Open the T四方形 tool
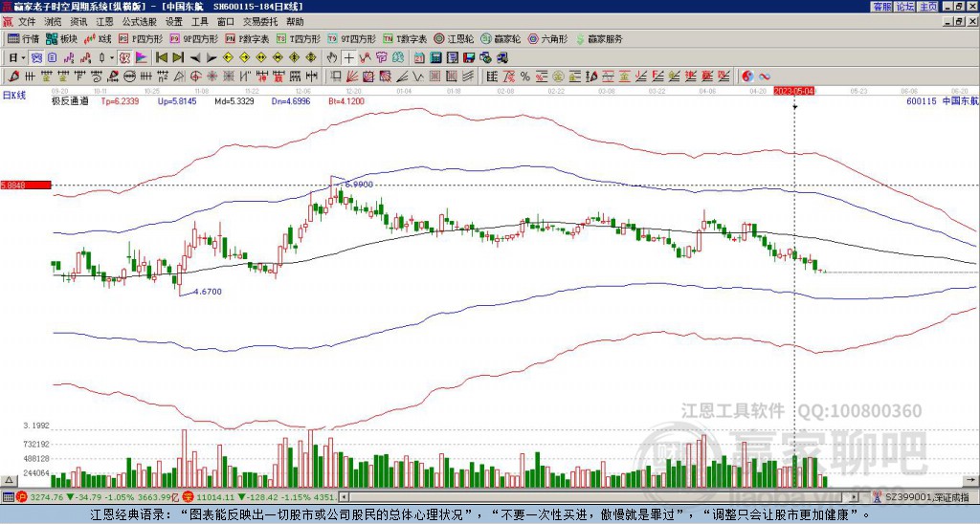The width and height of the screenshot is (980, 524). (299, 38)
